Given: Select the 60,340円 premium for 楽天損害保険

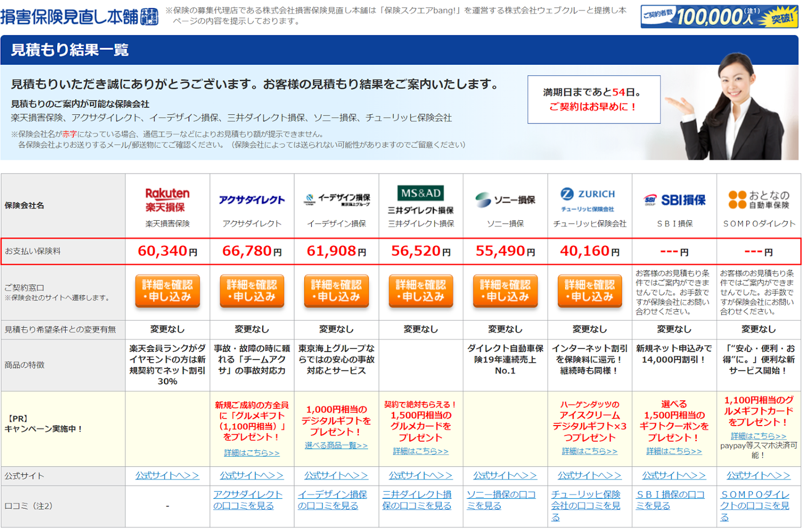Looking at the screenshot, I should tap(167, 251).
